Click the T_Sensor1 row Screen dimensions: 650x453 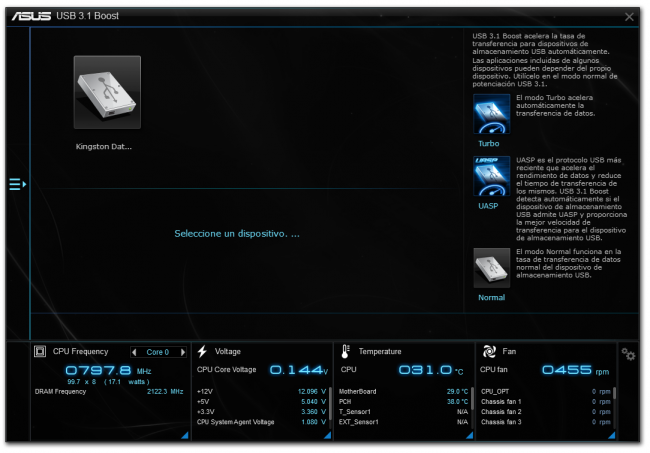click(403, 412)
